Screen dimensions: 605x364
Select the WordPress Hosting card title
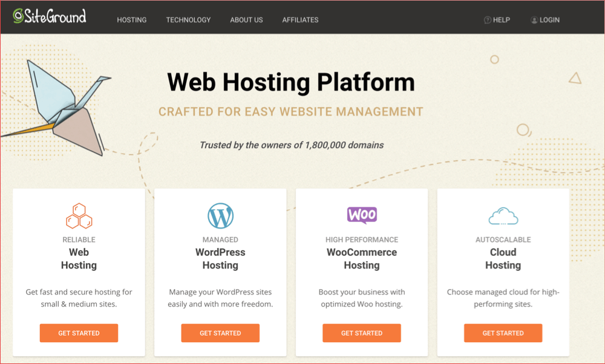pyautogui.click(x=220, y=259)
